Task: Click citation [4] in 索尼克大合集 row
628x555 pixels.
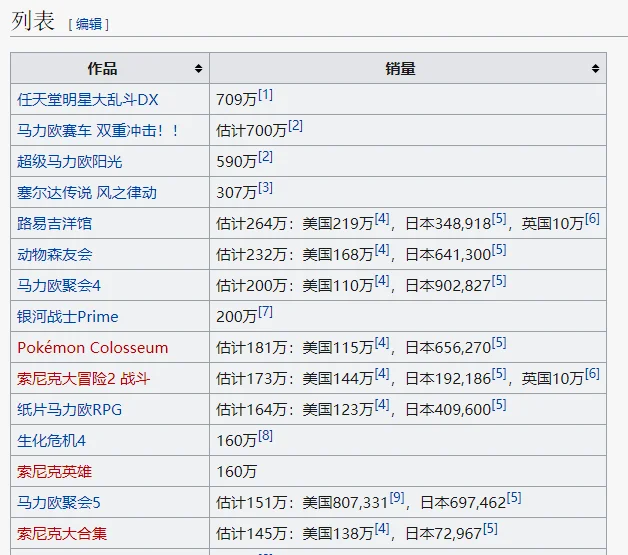Action: [382, 529]
